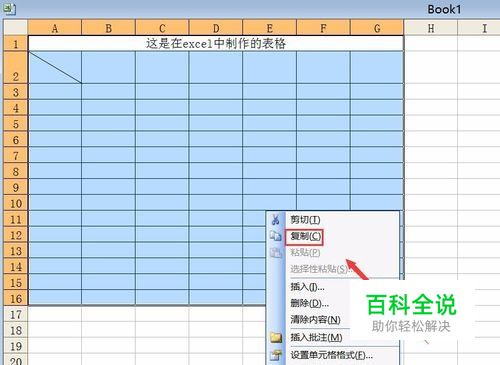
Task: Choose 插入(I)... from the context menu
Action: [x=307, y=287]
